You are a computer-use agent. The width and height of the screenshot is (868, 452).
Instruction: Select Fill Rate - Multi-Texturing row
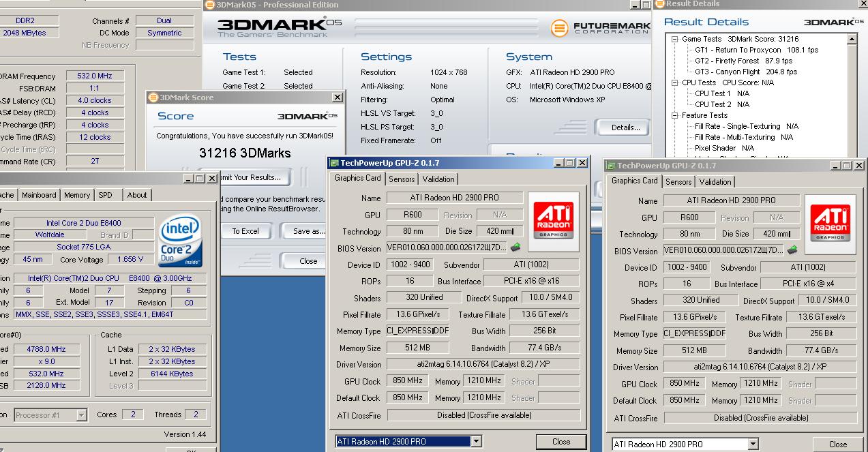point(743,137)
